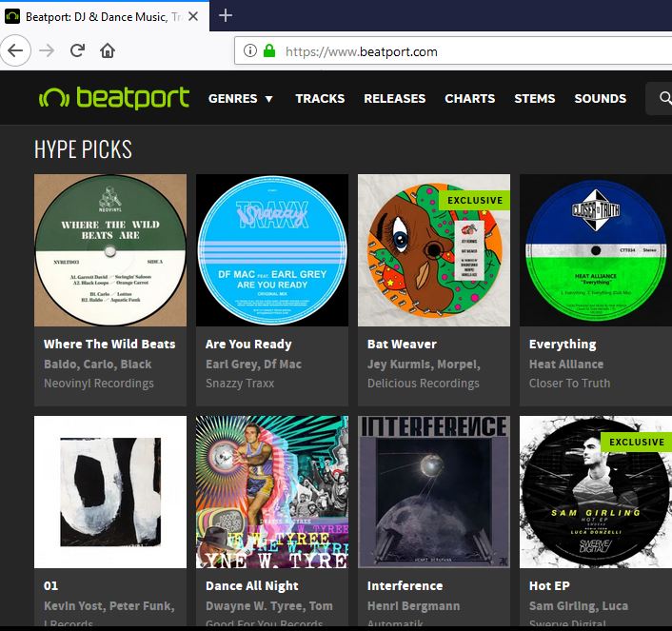Open artists Jey Kurmis, Morpel

[x=424, y=365]
